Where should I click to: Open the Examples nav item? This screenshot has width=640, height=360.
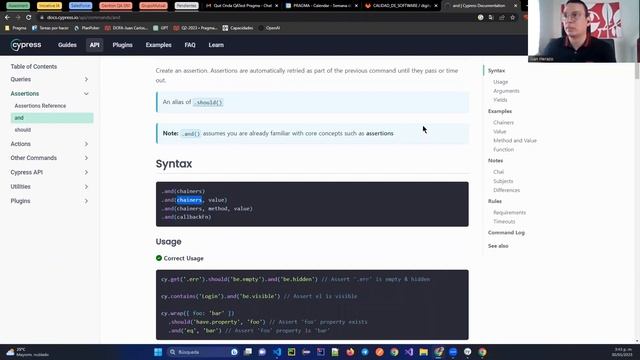coord(158,45)
